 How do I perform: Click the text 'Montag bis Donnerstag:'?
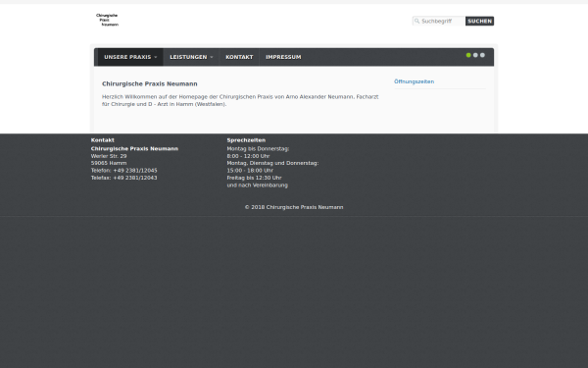click(258, 149)
